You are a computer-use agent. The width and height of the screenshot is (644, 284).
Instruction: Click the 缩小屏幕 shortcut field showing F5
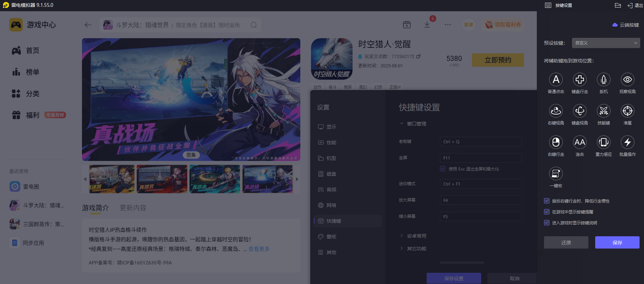click(x=481, y=216)
